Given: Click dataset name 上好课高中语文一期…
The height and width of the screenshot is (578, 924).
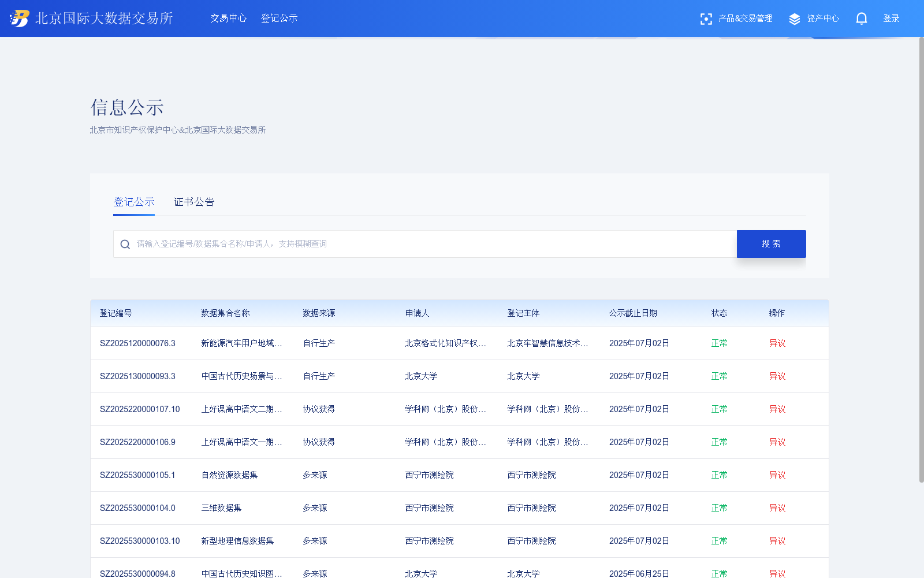Looking at the screenshot, I should pyautogui.click(x=241, y=442).
